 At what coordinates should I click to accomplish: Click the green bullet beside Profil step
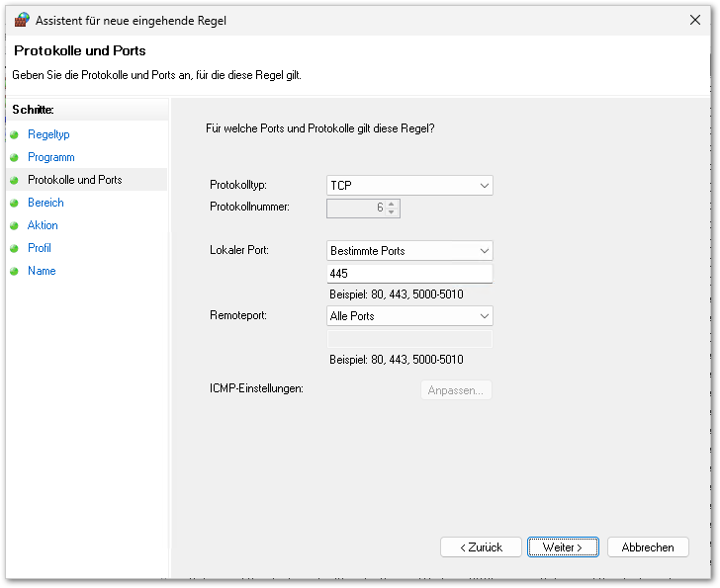pyautogui.click(x=14, y=249)
